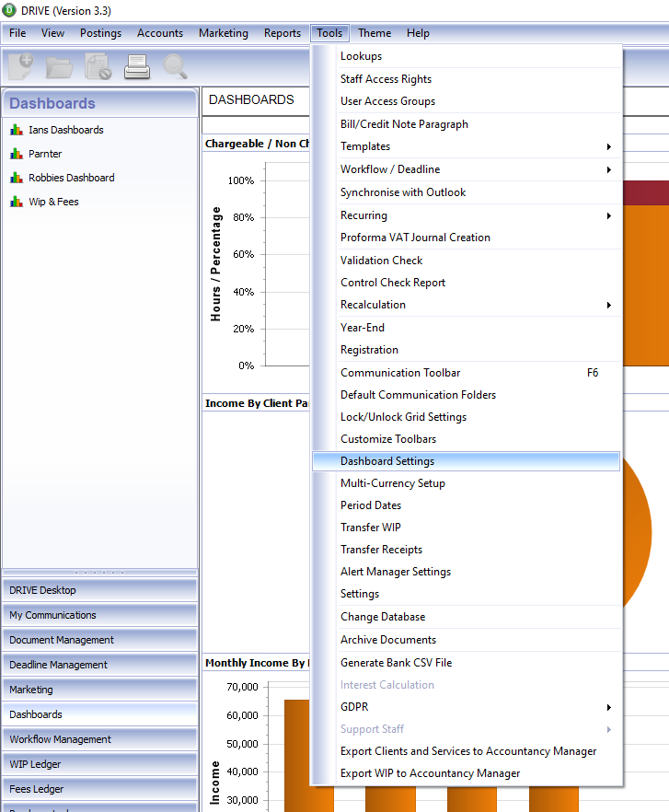This screenshot has height=812, width=669.
Task: Click the printer toolbar icon
Action: pos(137,67)
